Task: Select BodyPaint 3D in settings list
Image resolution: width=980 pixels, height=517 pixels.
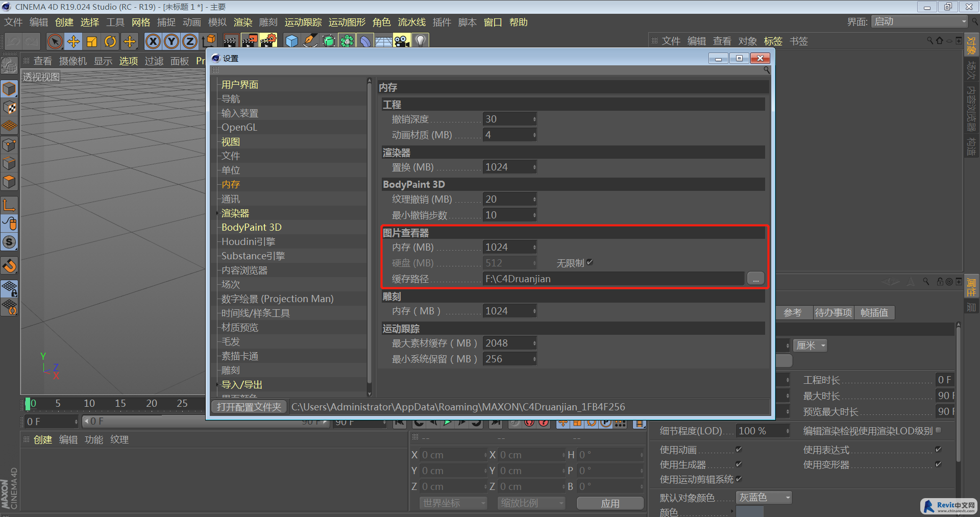Action: tap(252, 228)
